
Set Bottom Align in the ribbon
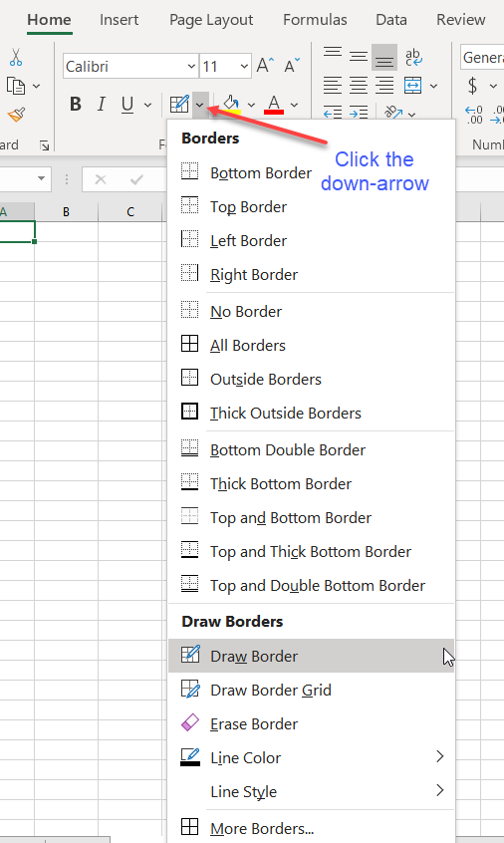coord(384,58)
